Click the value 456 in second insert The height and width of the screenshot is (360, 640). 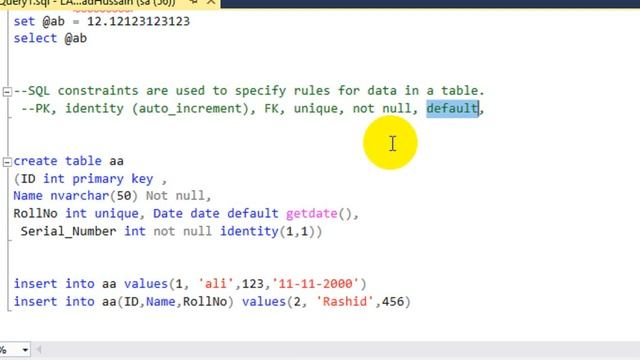pos(392,302)
